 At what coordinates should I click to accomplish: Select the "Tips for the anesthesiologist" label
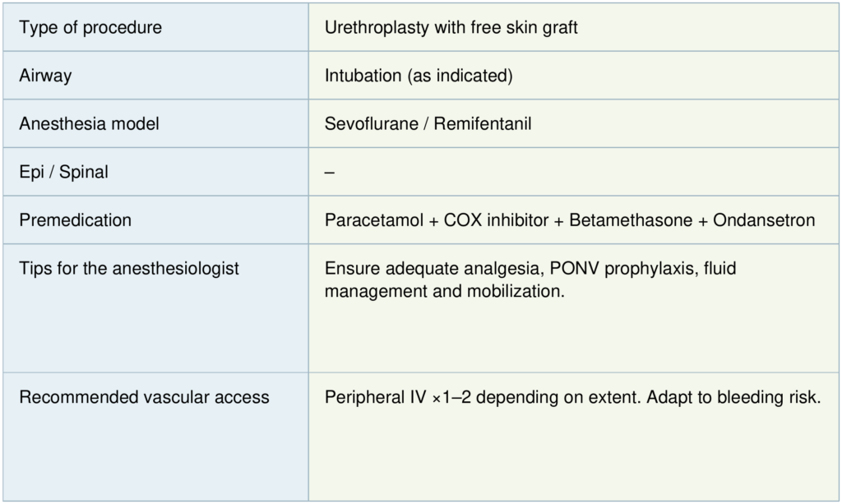129,269
